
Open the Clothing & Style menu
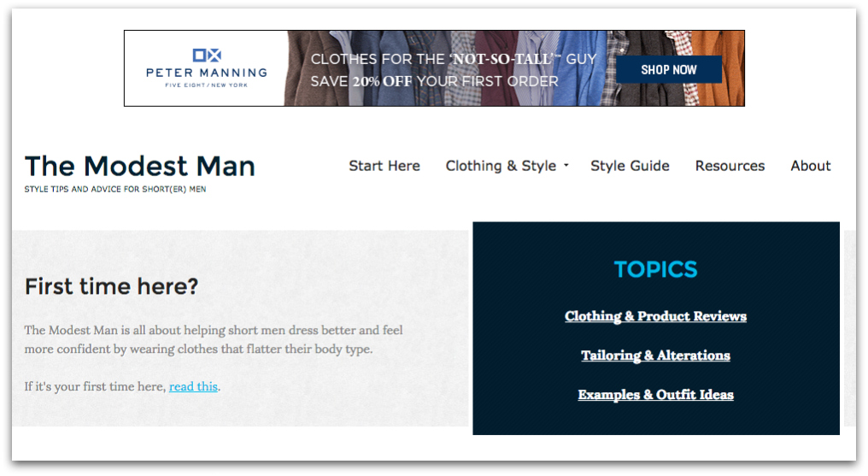501,166
